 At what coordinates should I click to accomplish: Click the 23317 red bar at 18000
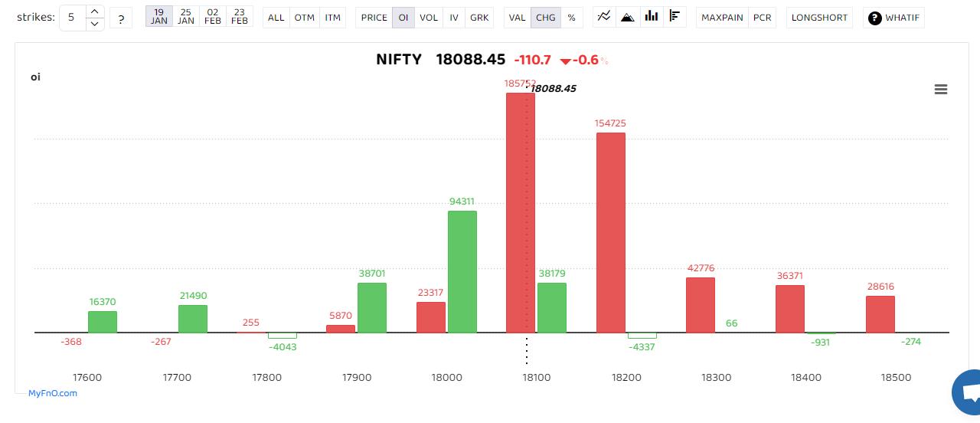[x=431, y=317]
